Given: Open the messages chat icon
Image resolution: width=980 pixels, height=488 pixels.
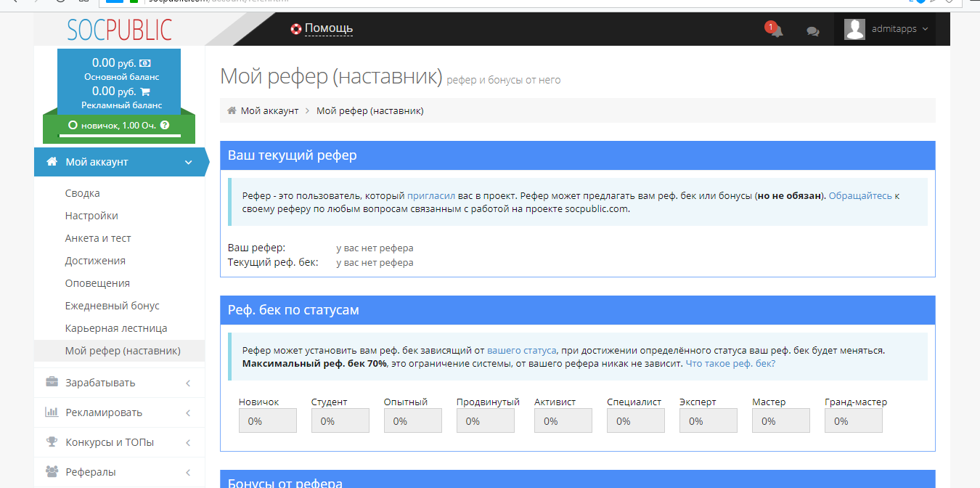Looking at the screenshot, I should coord(812,30).
